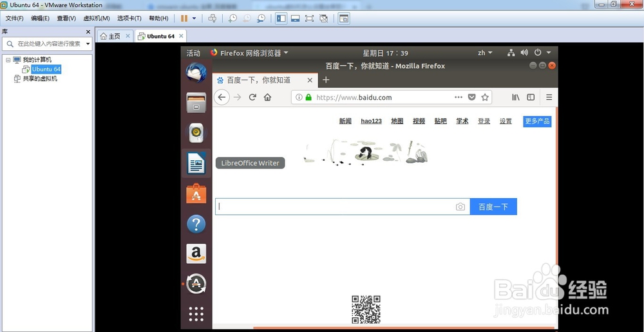
Task: Open page actions three-dot menu
Action: [x=459, y=97]
